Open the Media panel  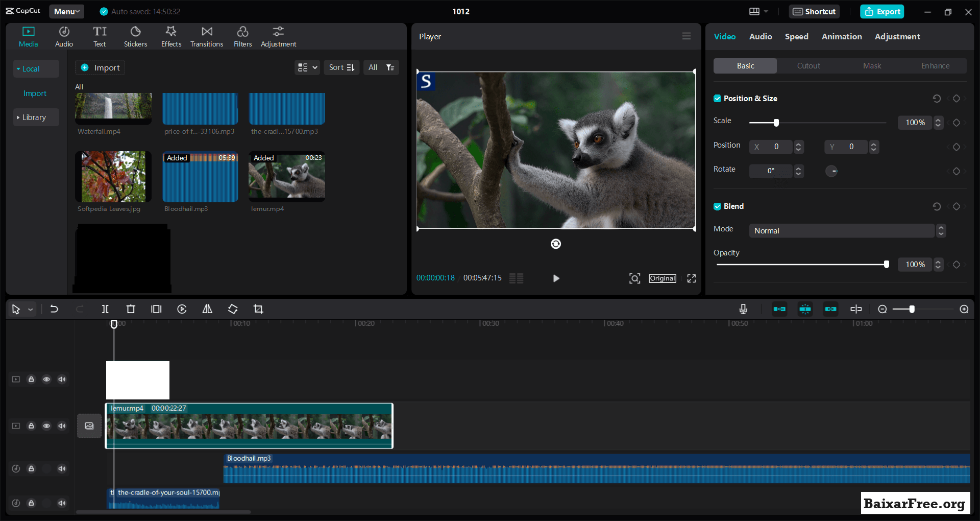pos(28,37)
